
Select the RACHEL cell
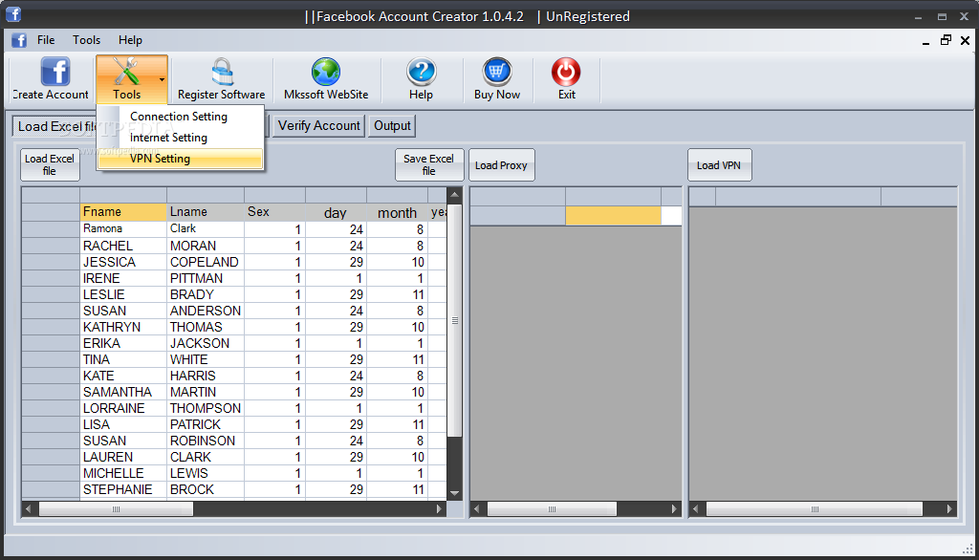click(x=123, y=246)
